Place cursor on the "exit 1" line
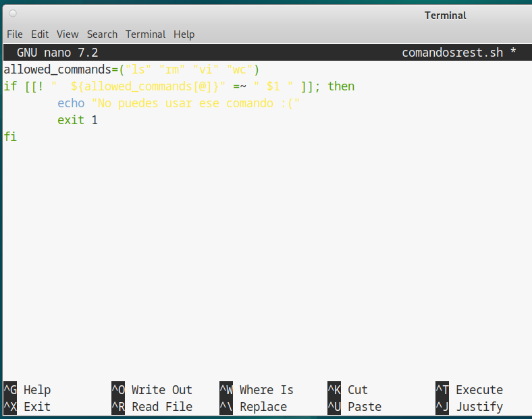Image resolution: width=532 pixels, height=419 pixels. (78, 120)
